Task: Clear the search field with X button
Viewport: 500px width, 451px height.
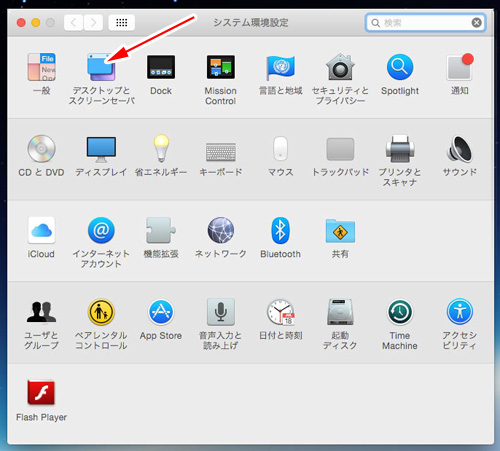Action: click(476, 23)
